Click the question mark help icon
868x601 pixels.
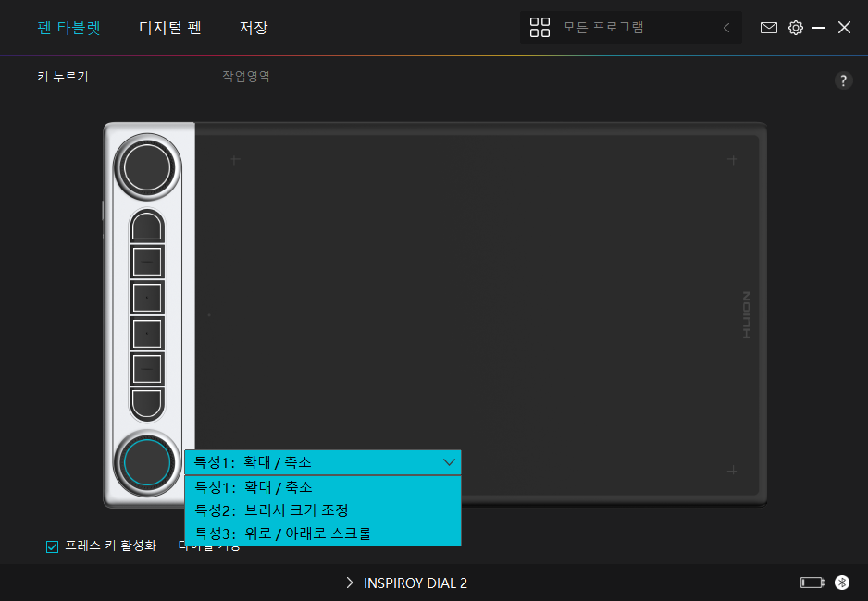[843, 80]
